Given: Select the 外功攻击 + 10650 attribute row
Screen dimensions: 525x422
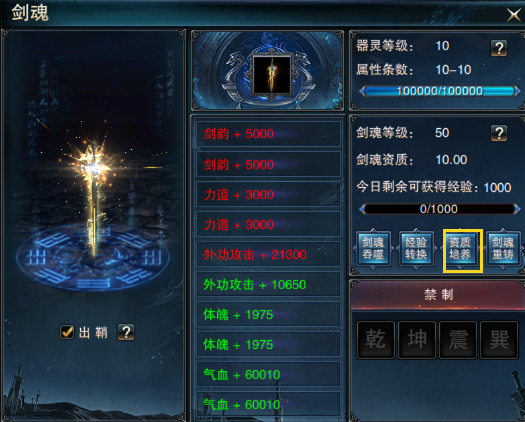Looking at the screenshot, I should coord(268,285).
